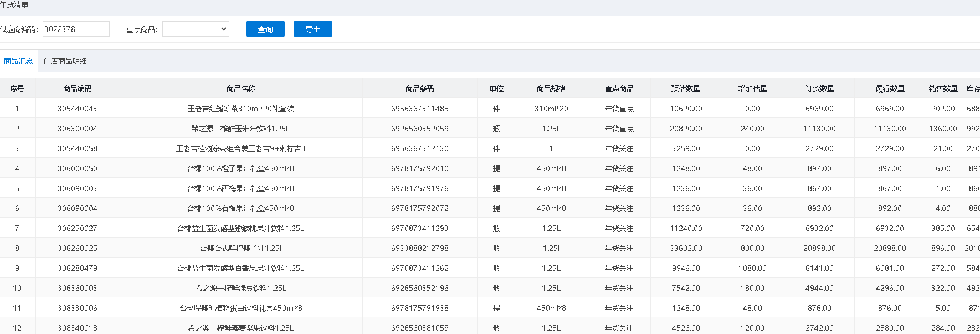980x334 pixels.
Task: Click the 33602.00 estimated quantity cell
Action: coord(685,248)
